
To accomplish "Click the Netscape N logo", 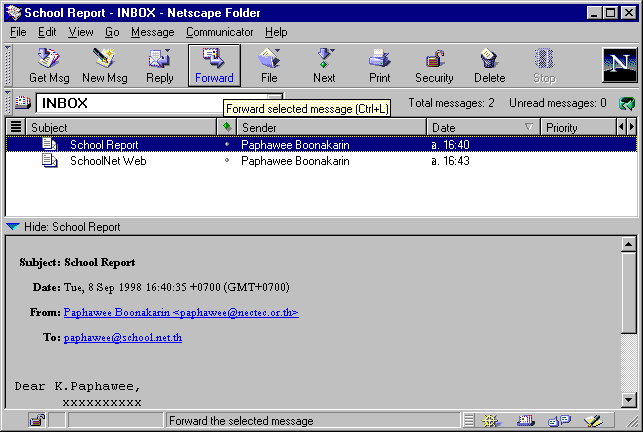I will tap(619, 65).
